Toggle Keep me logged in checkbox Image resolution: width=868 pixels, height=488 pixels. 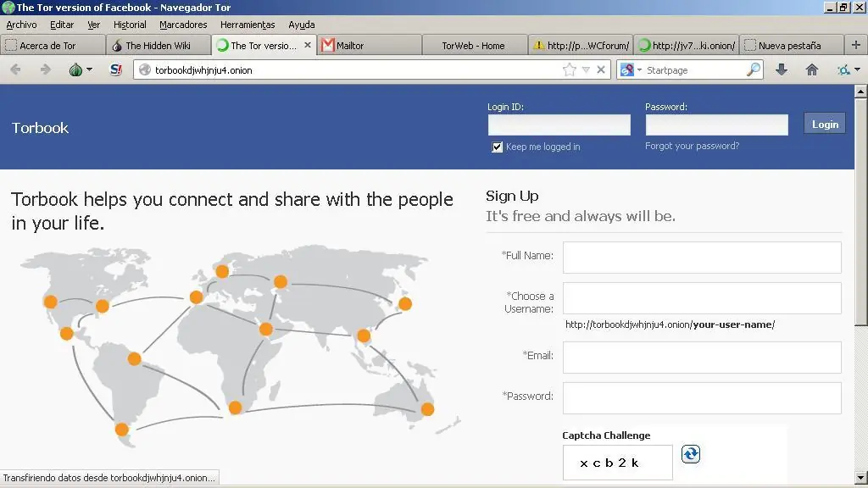coord(497,147)
